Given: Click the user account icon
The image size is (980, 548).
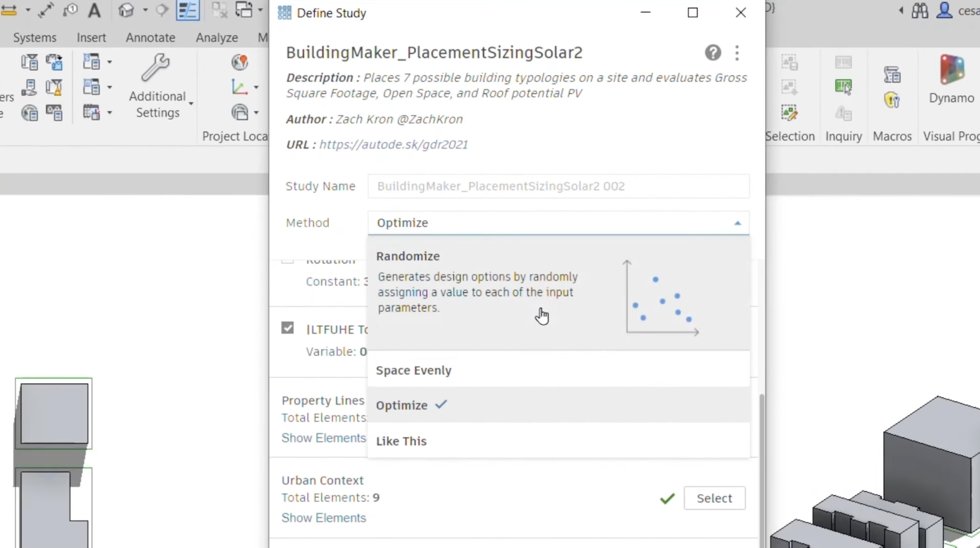Looking at the screenshot, I should (944, 10).
